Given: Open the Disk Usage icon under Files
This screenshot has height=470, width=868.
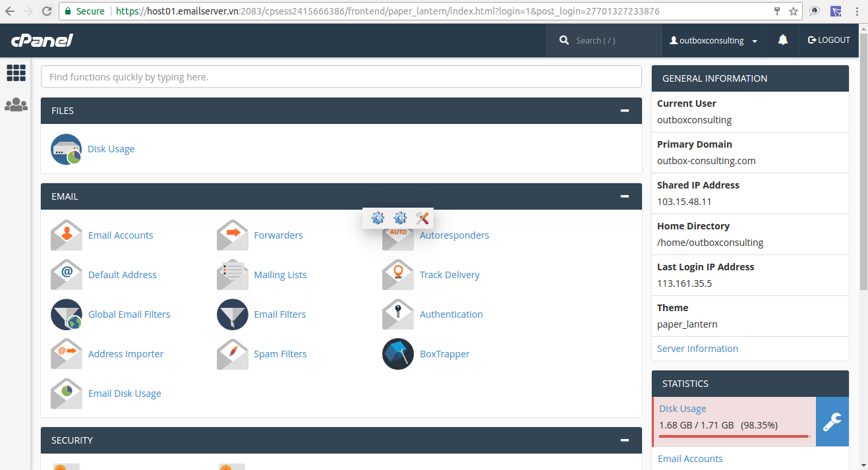Looking at the screenshot, I should click(66, 149).
